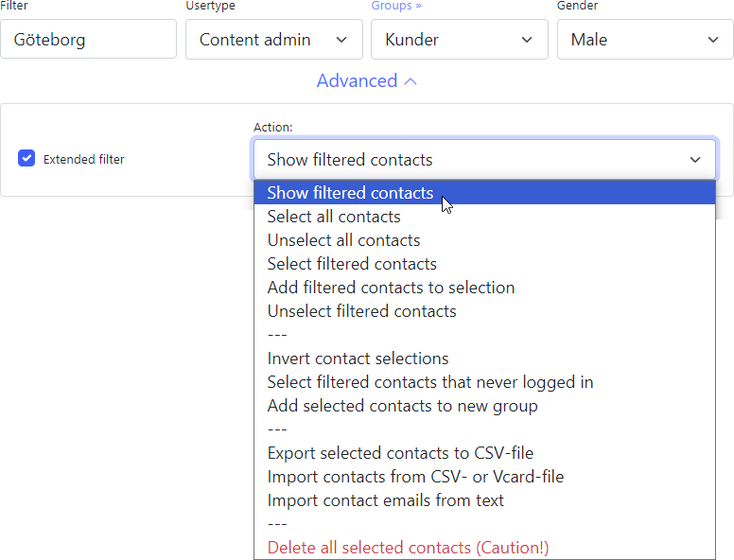
Task: Choose Select filtered contacts option
Action: pyautogui.click(x=484, y=264)
